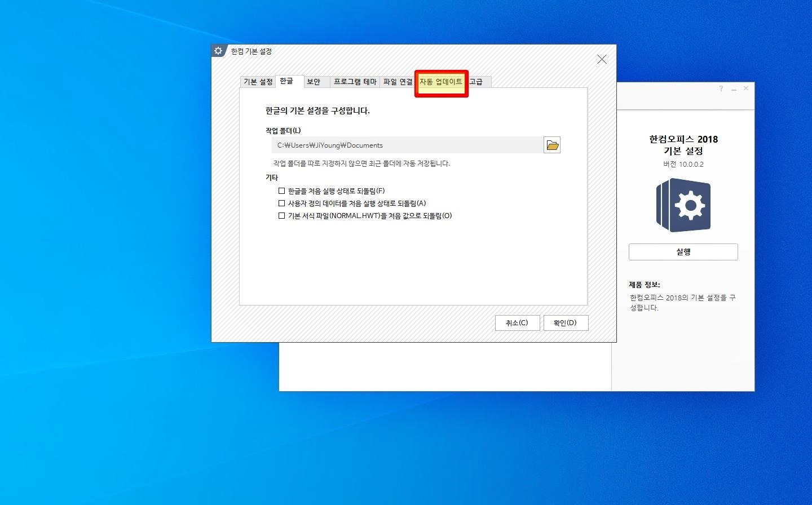
Task: Confirm with the 확인(D) button
Action: pos(566,323)
